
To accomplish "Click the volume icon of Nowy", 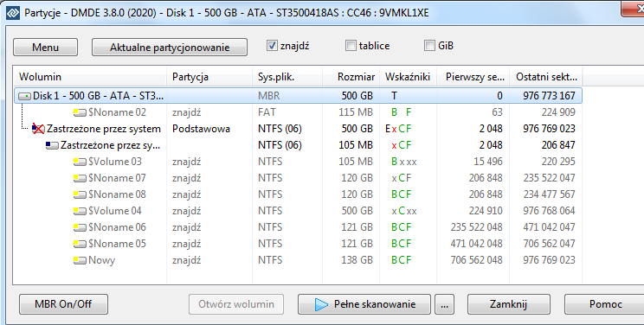I will [x=80, y=260].
